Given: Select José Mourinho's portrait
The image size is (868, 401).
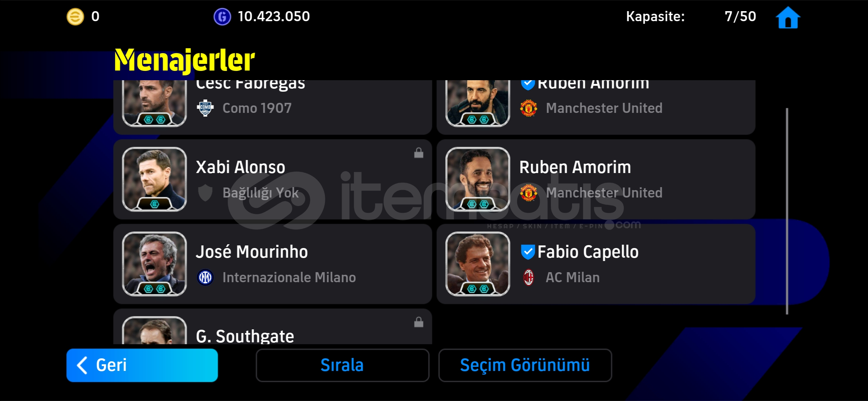Looking at the screenshot, I should coord(154,264).
